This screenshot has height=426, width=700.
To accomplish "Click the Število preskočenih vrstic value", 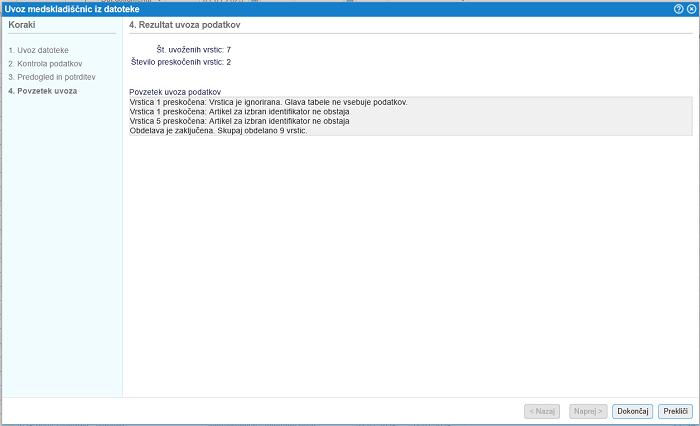I will point(229,62).
